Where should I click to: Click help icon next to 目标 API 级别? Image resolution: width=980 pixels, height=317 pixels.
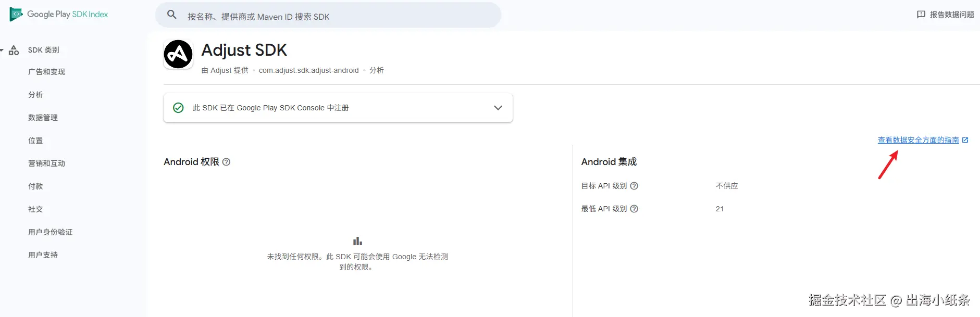tap(634, 186)
